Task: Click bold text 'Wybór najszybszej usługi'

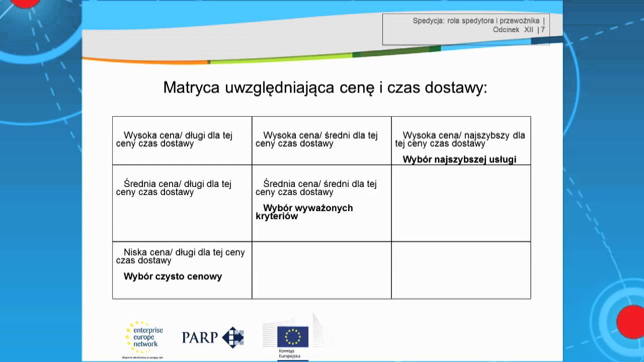Action: click(459, 159)
